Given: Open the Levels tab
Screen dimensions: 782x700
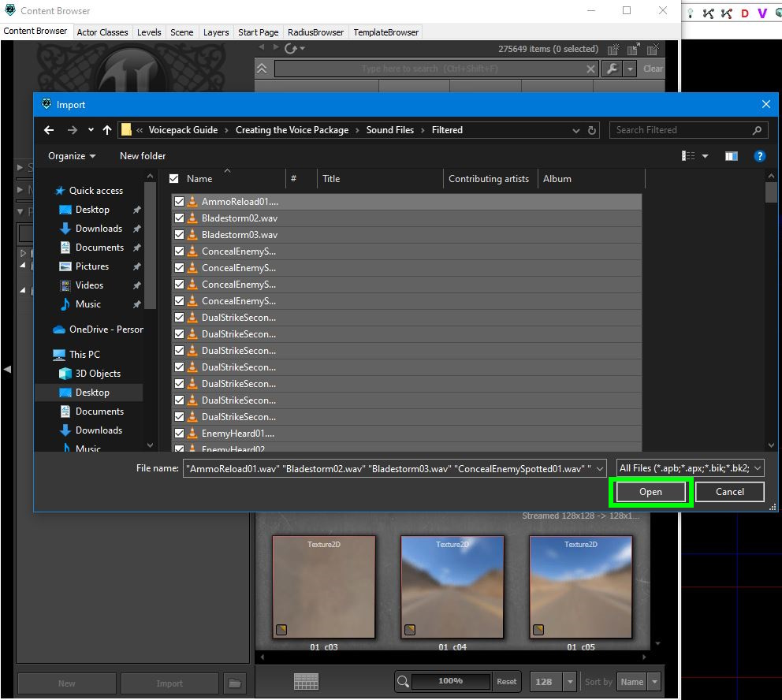Looking at the screenshot, I should click(149, 32).
